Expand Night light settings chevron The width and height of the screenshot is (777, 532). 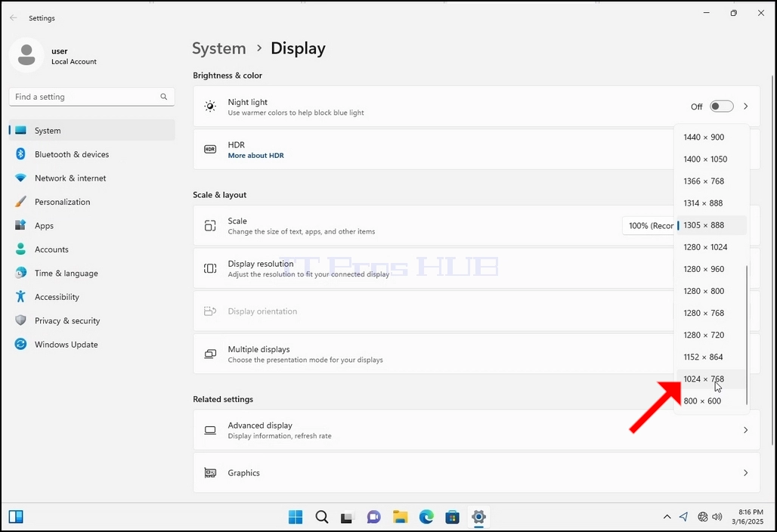(745, 107)
